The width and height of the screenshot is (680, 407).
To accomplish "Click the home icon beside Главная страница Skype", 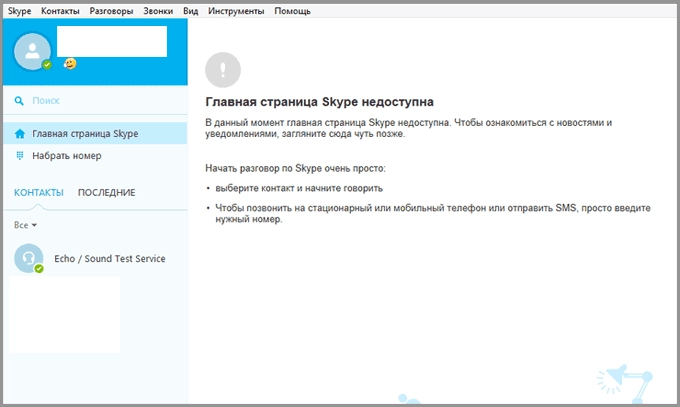I will [x=20, y=134].
